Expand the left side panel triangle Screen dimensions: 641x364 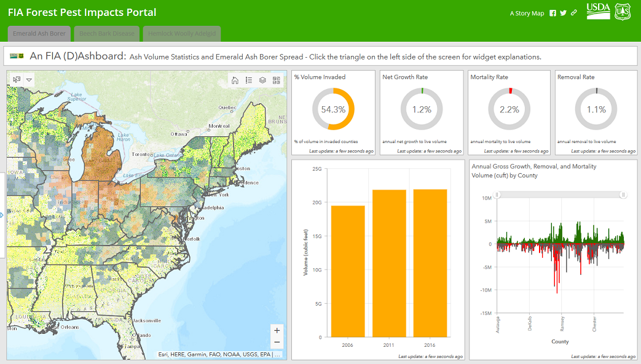2,215
